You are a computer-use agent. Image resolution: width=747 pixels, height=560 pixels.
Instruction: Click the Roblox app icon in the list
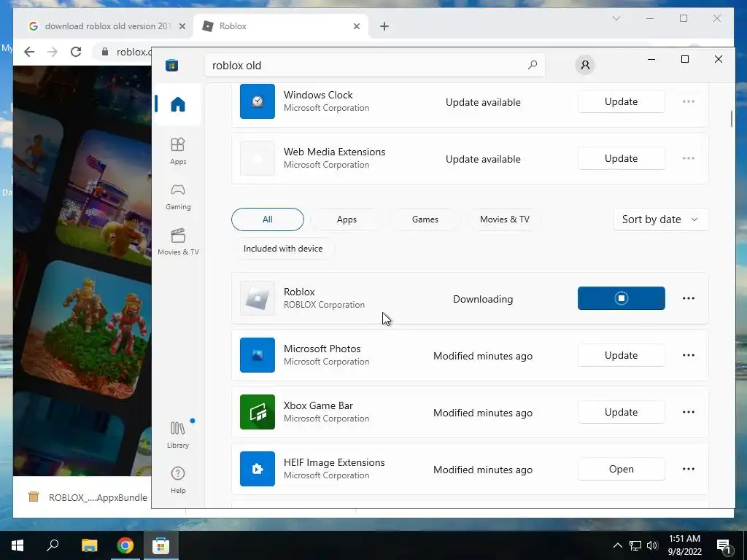(258, 298)
